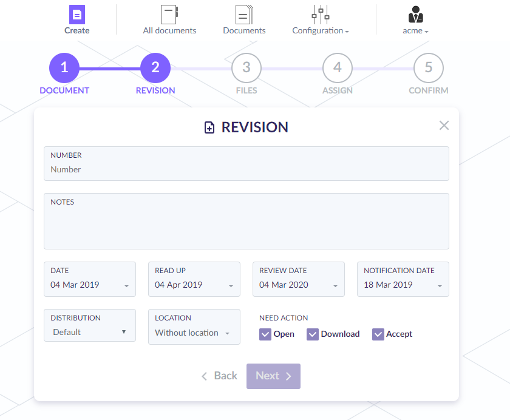Disable the Accept checkbox
The height and width of the screenshot is (420, 510).
(378, 334)
